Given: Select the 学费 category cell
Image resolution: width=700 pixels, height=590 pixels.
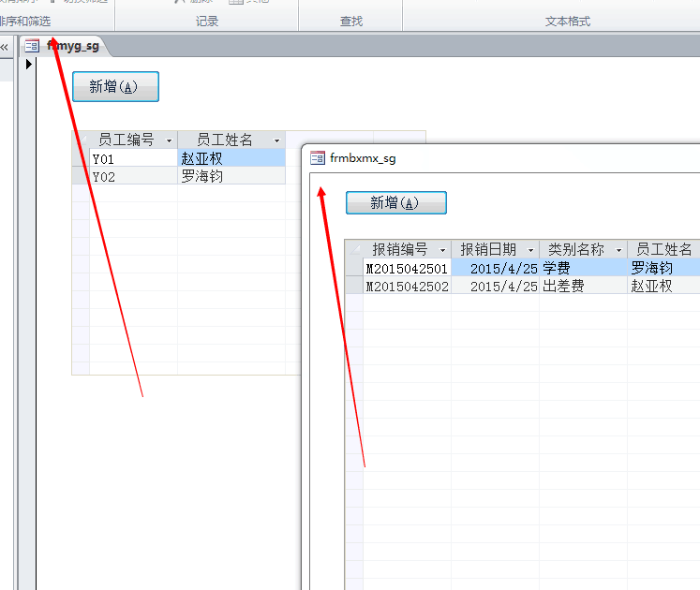Looking at the screenshot, I should tap(582, 268).
